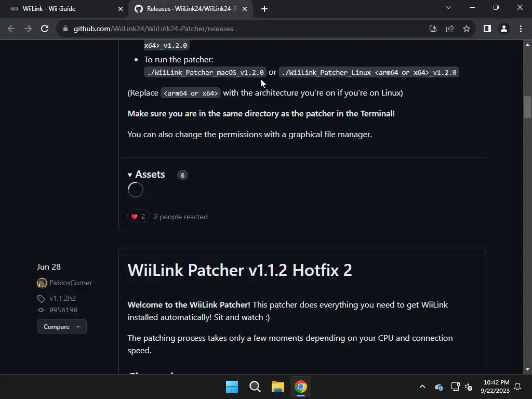The height and width of the screenshot is (399, 532).
Task: Close the WiiLink - Wii Guide tab
Action: click(121, 9)
